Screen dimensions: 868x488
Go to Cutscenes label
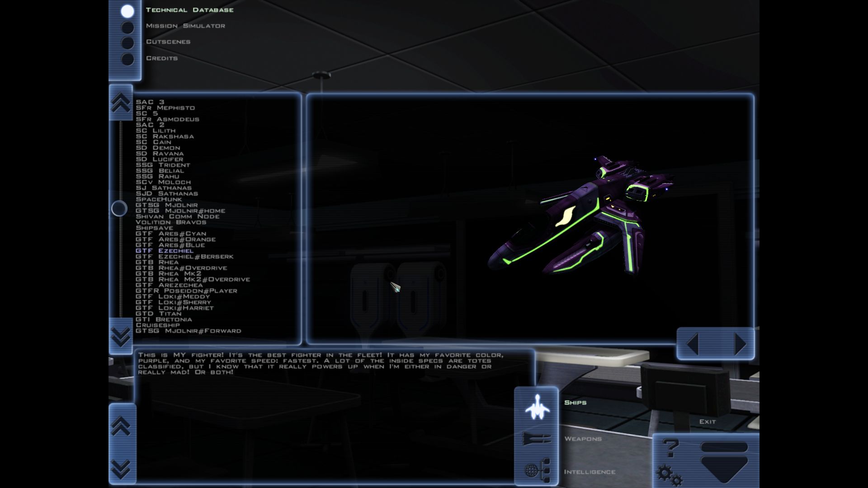[168, 42]
